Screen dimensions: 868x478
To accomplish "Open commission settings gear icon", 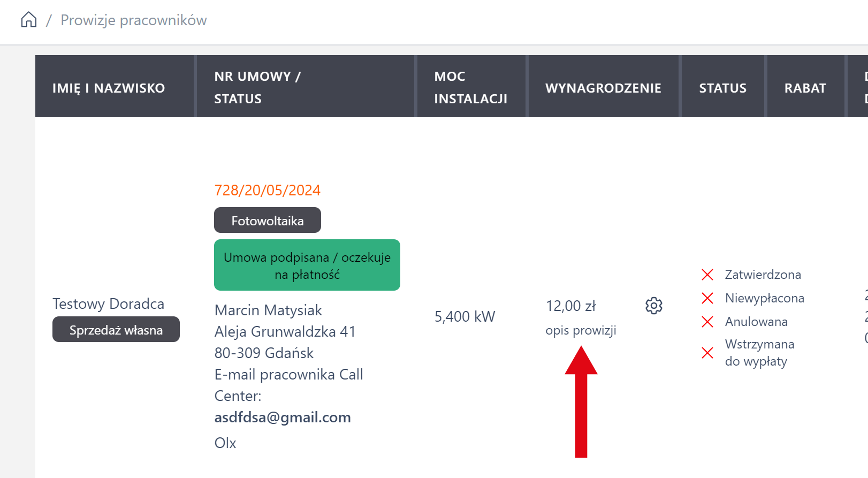I will (x=653, y=306).
